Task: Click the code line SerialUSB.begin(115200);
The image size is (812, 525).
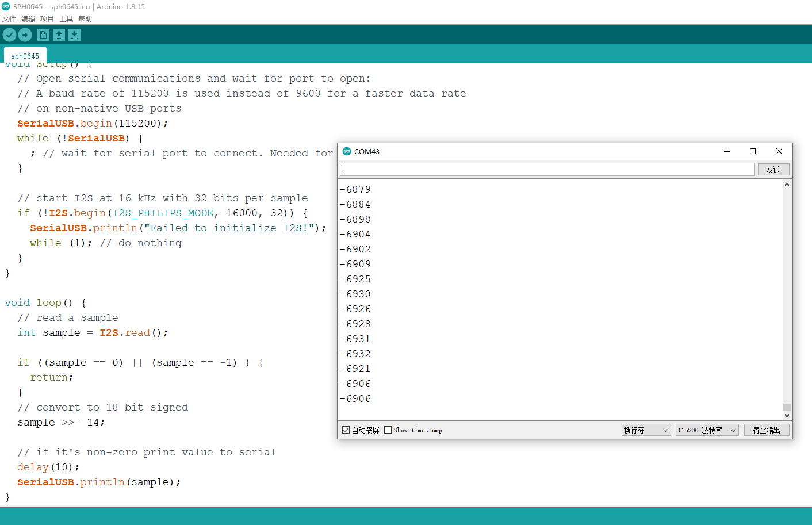Action: tap(93, 123)
